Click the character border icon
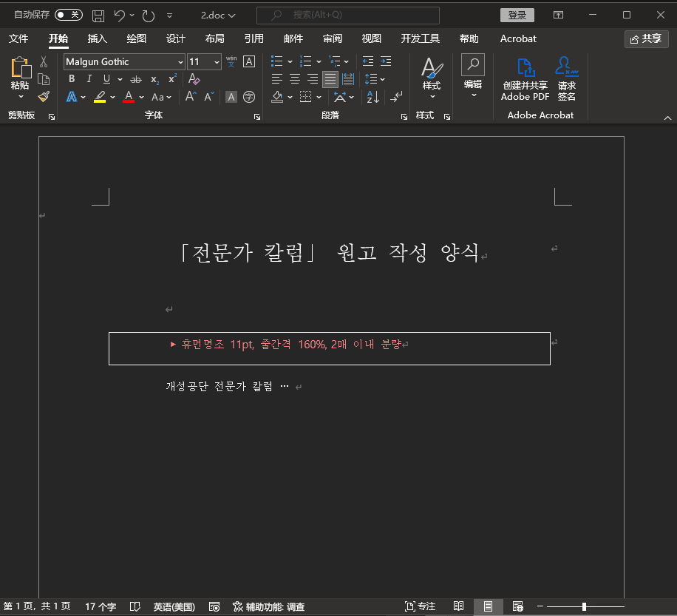 point(248,61)
